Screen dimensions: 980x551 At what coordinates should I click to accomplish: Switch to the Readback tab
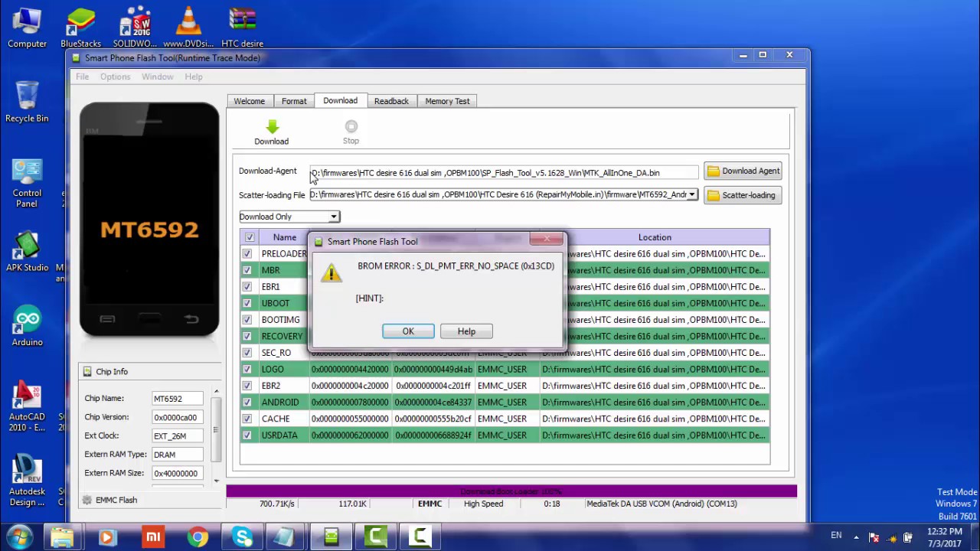pyautogui.click(x=391, y=101)
